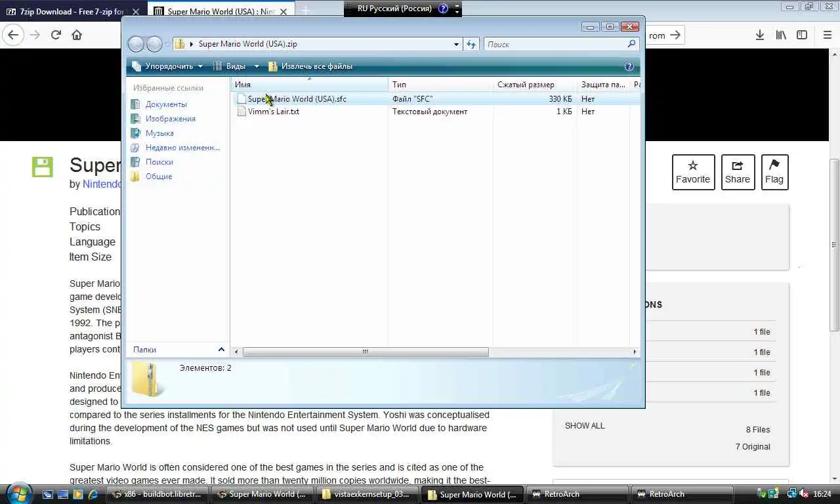The width and height of the screenshot is (840, 504).
Task: Open the Виды views dropdown arrow
Action: tap(257, 66)
